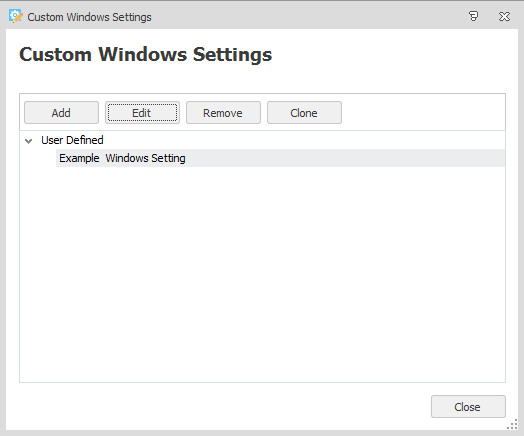Click blank toolbar space right of Clone
Screen dimensions: 524x436
(423, 113)
